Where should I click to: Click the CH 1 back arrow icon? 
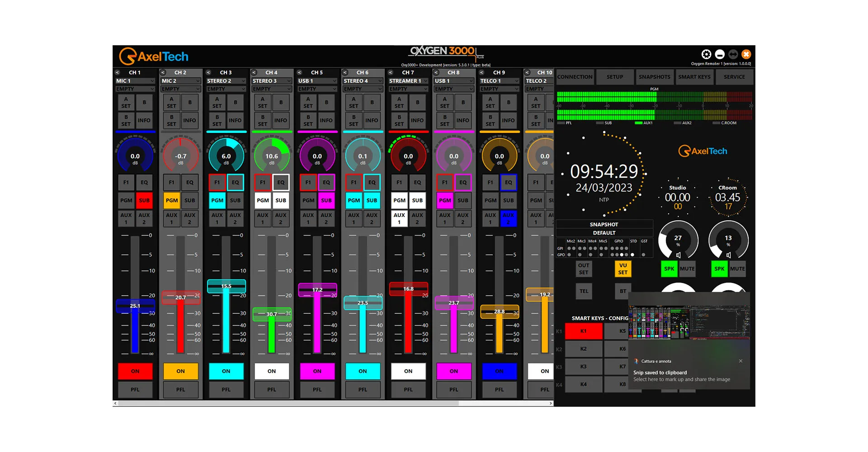coord(118,72)
